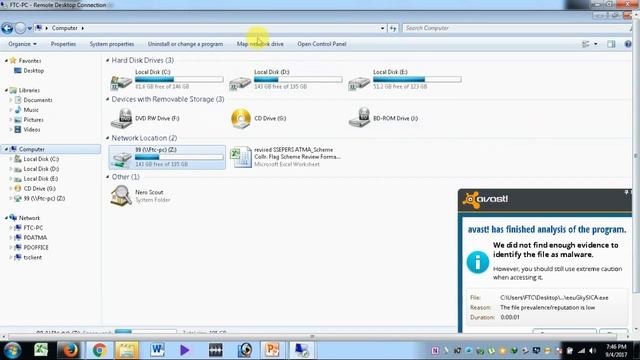
Task: Select the CD Drive (G:) disc icon
Action: 240,118
